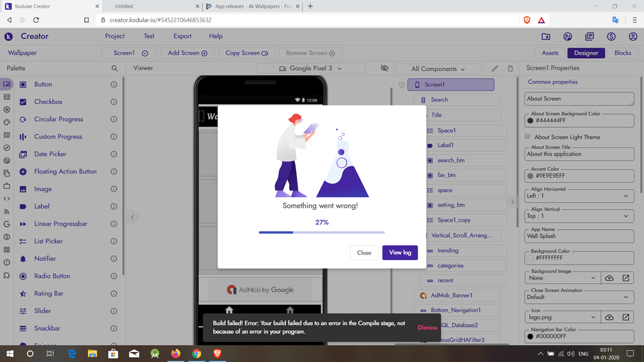Open the Close Screen Animation dropdown
Viewport: 644px width, 362px height.
[579, 297]
